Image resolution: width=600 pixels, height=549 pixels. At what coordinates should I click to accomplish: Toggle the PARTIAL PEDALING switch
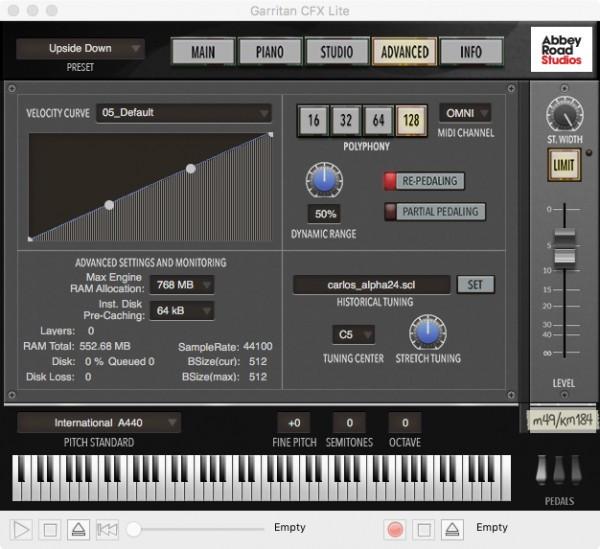click(435, 212)
